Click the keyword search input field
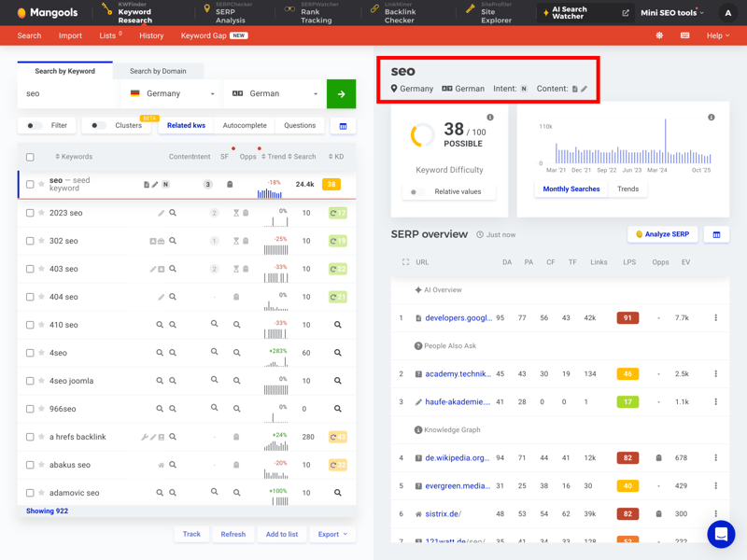747x560 pixels. tap(67, 93)
